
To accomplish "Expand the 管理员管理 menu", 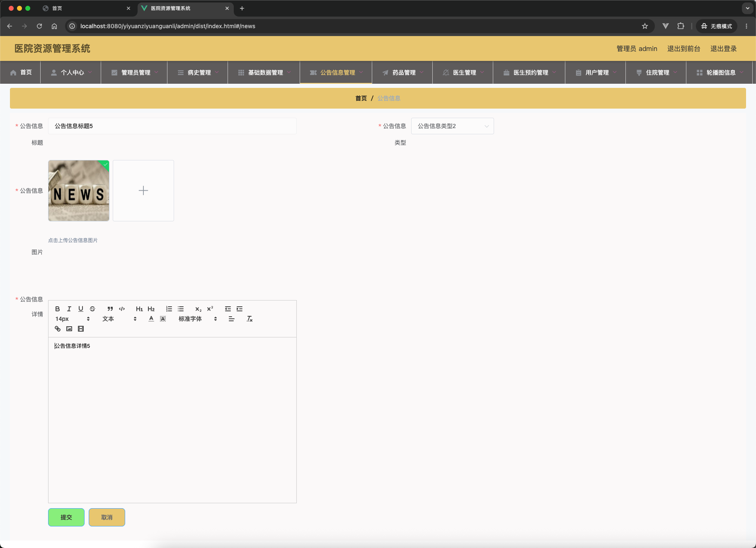I will (134, 73).
